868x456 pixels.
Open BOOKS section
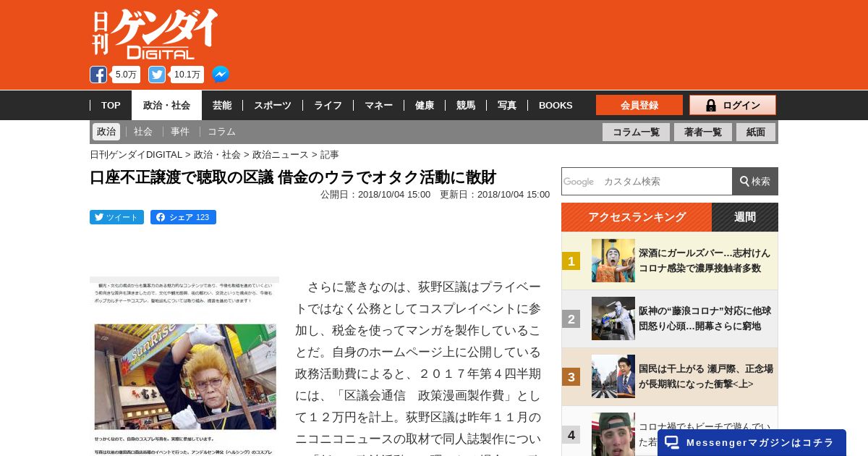[556, 105]
